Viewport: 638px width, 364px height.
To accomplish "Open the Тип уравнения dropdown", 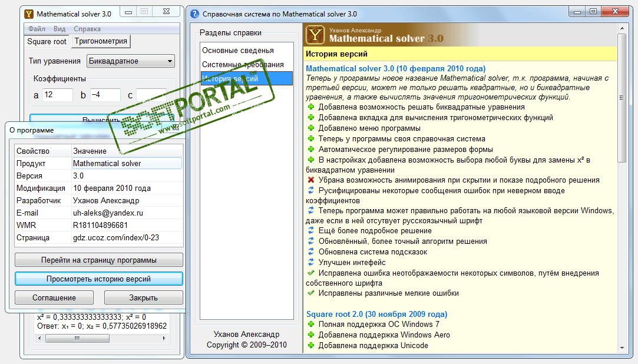I will [131, 61].
